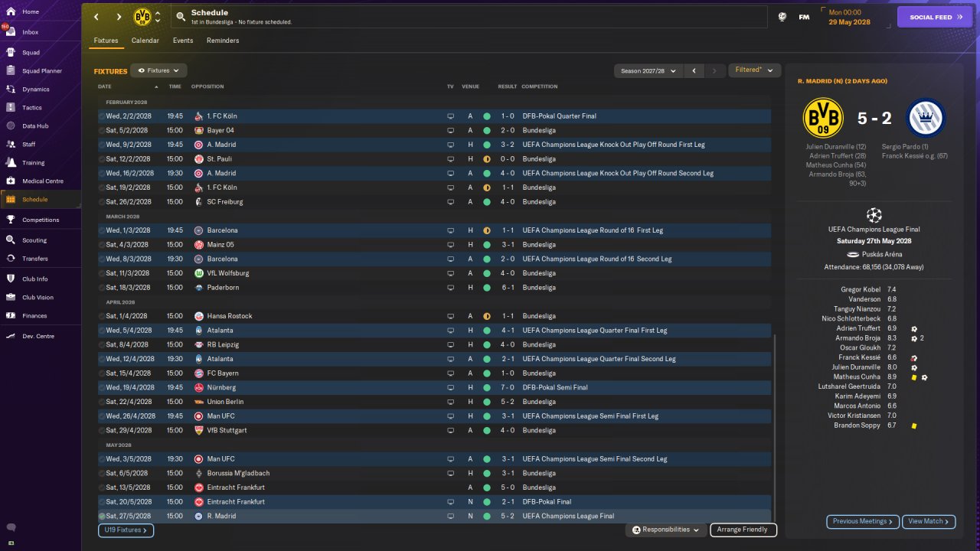Open Previous Meetings
Viewport: 980px width, 551px height.
tap(862, 521)
